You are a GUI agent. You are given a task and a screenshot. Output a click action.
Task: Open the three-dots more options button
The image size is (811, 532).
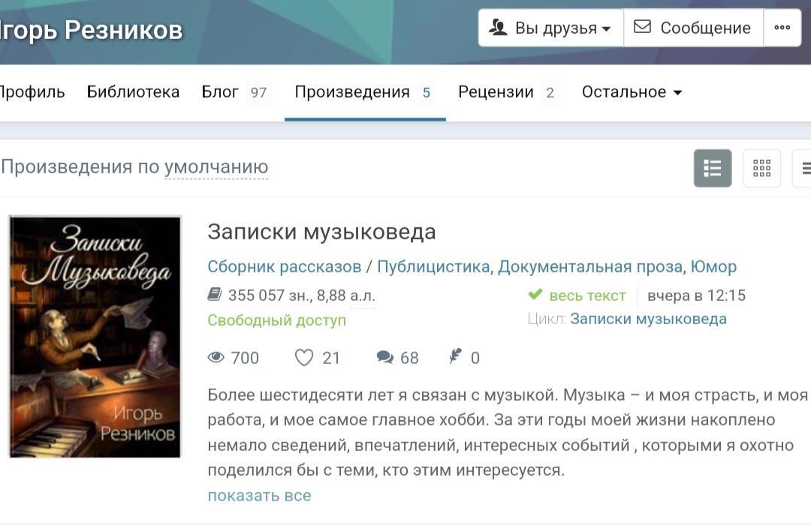[x=782, y=28]
